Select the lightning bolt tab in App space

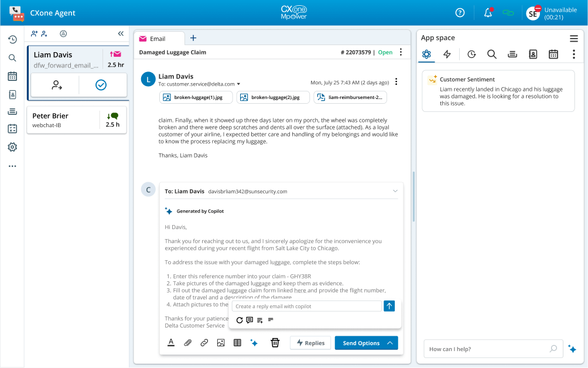coord(447,54)
